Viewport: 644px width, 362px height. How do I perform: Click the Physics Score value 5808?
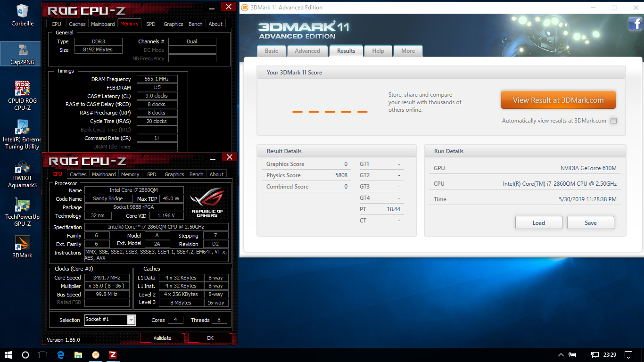click(x=341, y=175)
